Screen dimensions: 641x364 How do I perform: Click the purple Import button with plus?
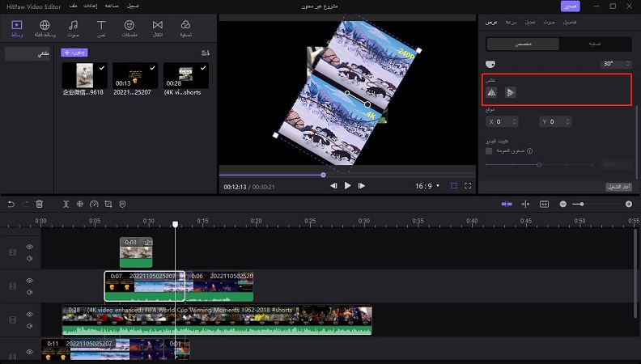(x=74, y=53)
